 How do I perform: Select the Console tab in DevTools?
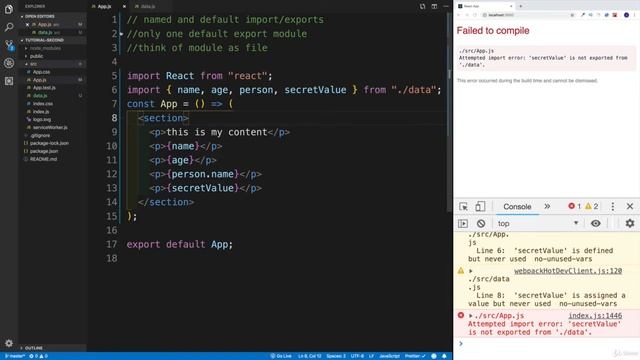[x=517, y=207]
